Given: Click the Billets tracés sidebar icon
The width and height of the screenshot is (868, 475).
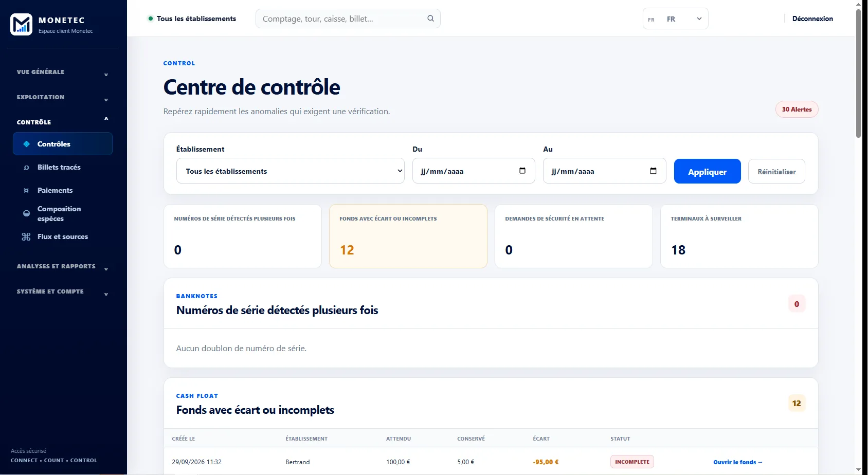Looking at the screenshot, I should pyautogui.click(x=26, y=168).
